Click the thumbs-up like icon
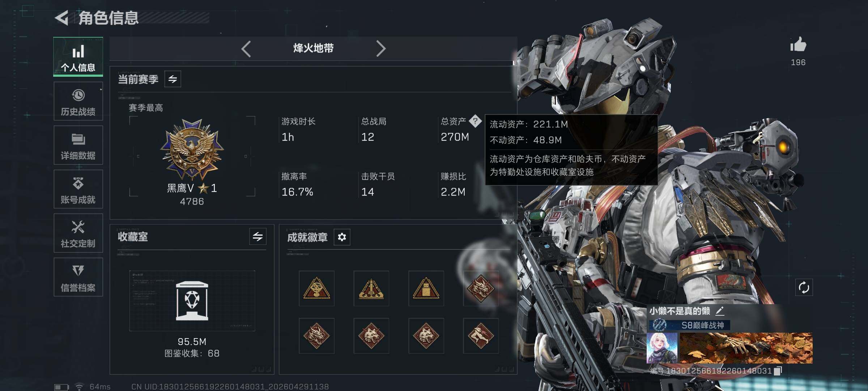The image size is (868, 391). (798, 45)
